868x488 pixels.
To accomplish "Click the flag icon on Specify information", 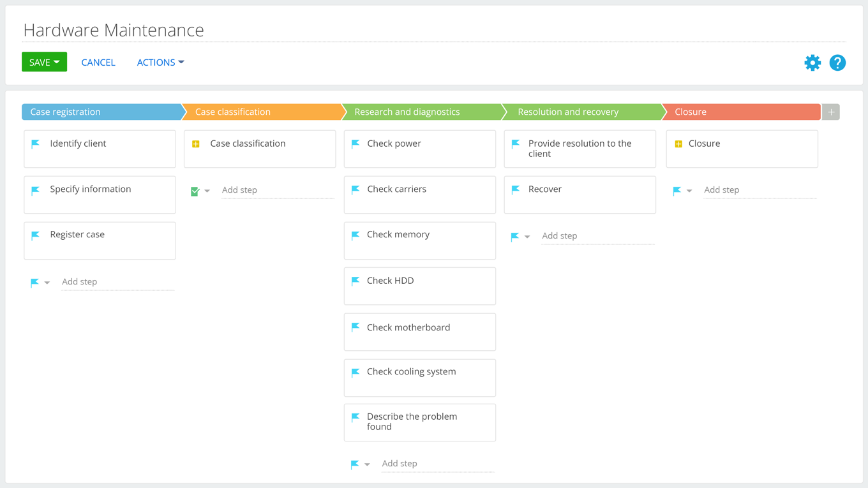I will (36, 190).
